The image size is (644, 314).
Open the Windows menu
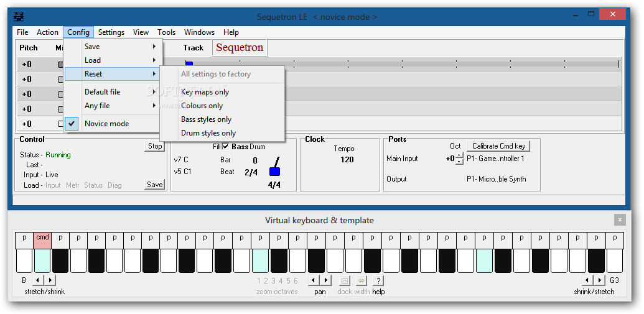click(199, 32)
